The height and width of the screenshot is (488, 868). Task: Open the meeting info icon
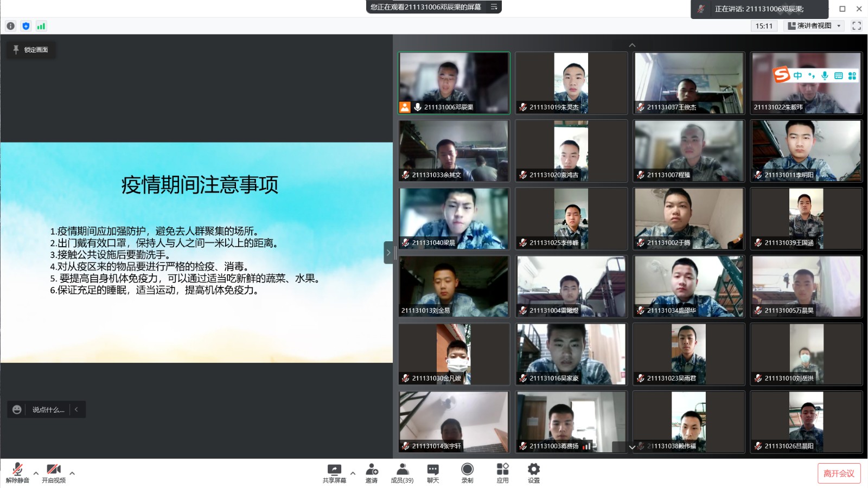pyautogui.click(x=10, y=26)
